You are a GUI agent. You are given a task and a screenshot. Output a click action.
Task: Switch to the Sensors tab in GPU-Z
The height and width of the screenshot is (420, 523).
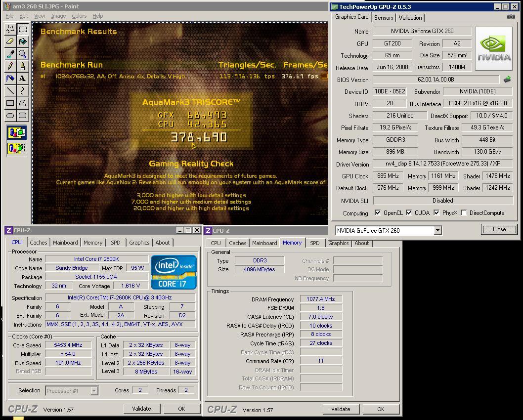[384, 18]
